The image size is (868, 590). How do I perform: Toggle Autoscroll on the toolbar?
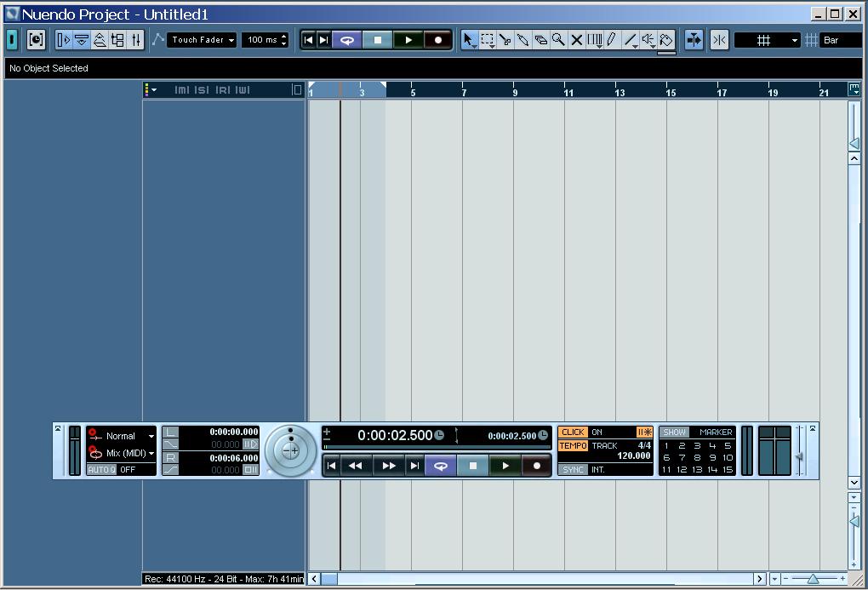(x=694, y=40)
